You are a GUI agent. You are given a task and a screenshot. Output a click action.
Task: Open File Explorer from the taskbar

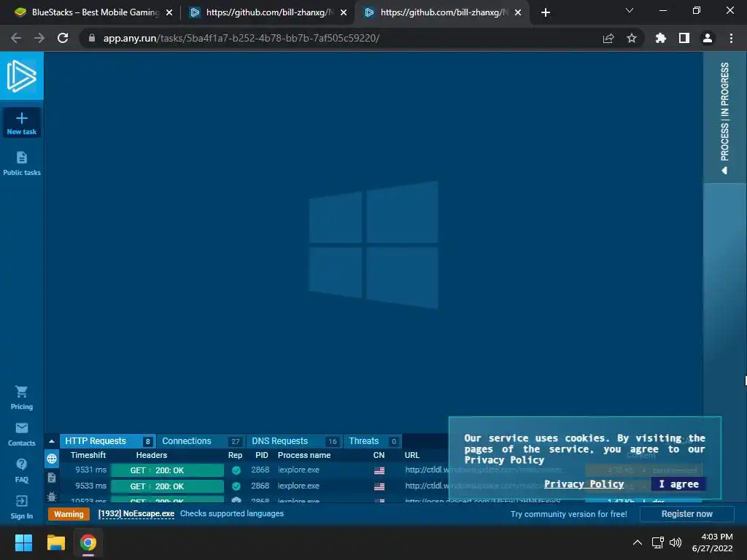55,542
